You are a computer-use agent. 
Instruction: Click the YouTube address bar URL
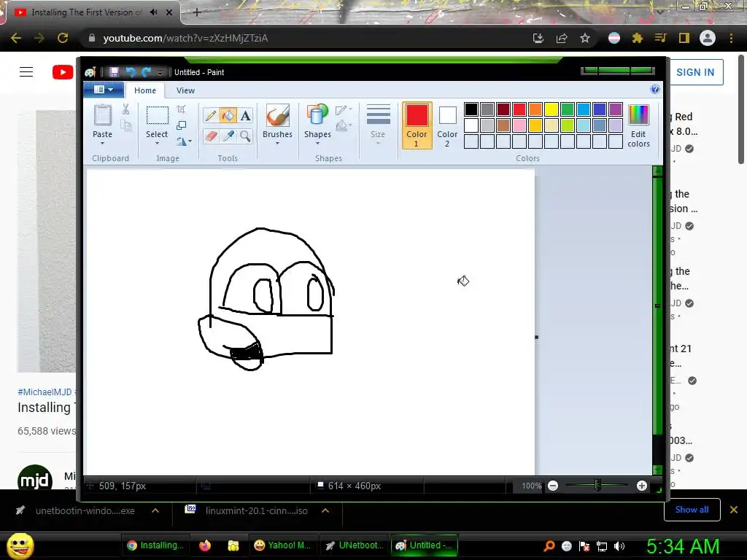185,38
